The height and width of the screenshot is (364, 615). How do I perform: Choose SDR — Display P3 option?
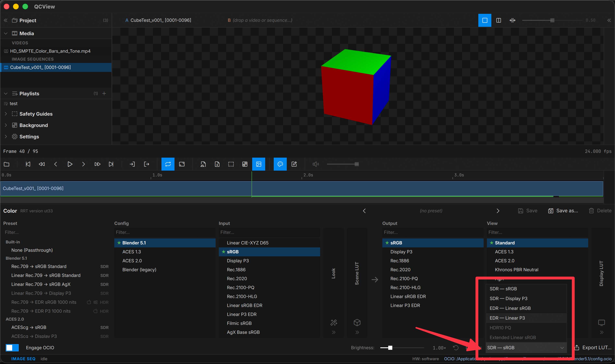526,299
